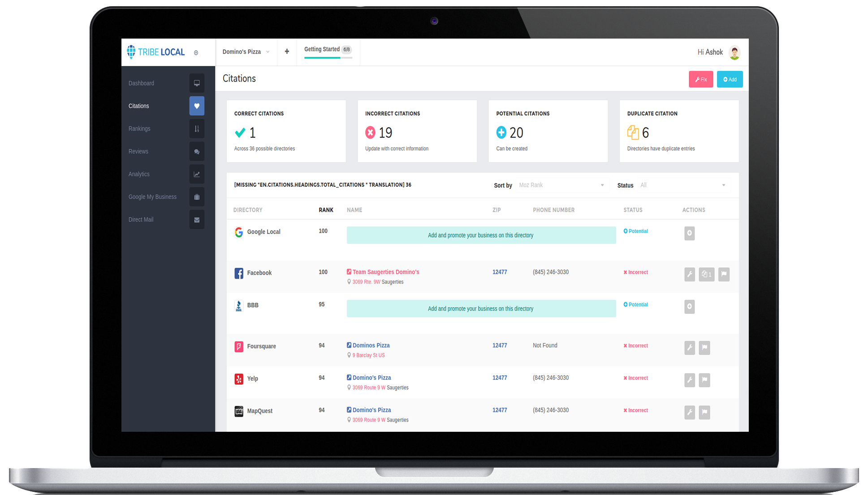The image size is (868, 495).
Task: Go to Dashboard in sidebar
Action: [x=141, y=83]
